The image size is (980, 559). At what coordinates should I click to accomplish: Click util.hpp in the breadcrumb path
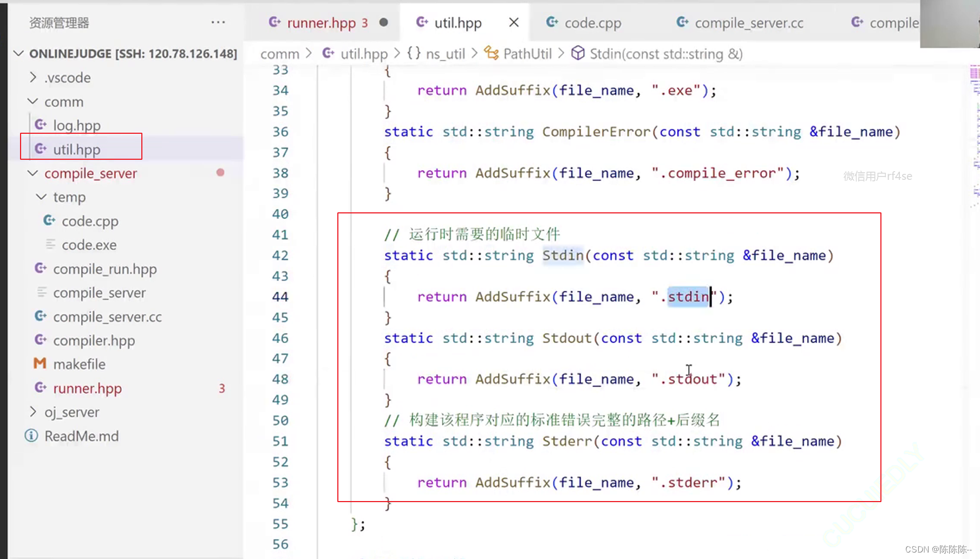364,54
